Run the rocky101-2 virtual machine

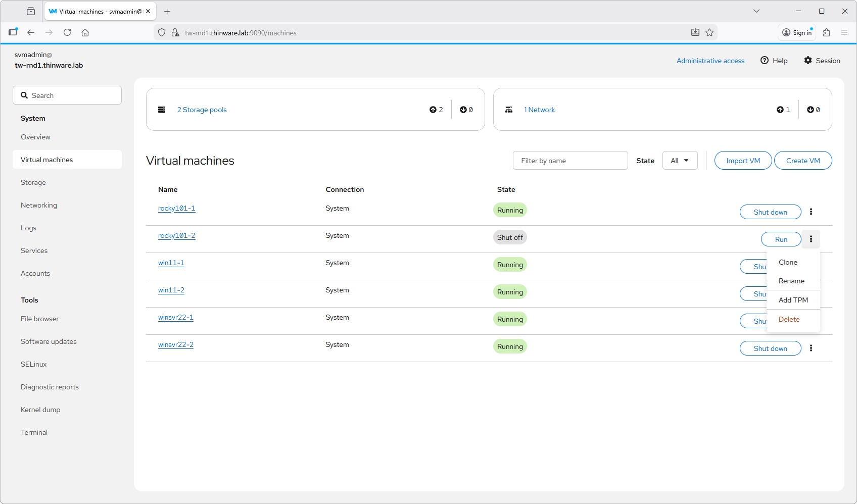coord(781,239)
